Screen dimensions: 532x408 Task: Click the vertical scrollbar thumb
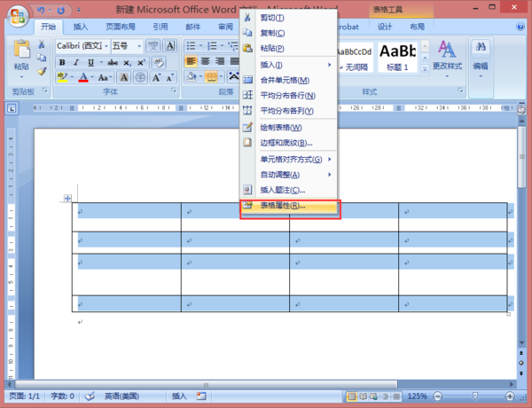[522, 157]
